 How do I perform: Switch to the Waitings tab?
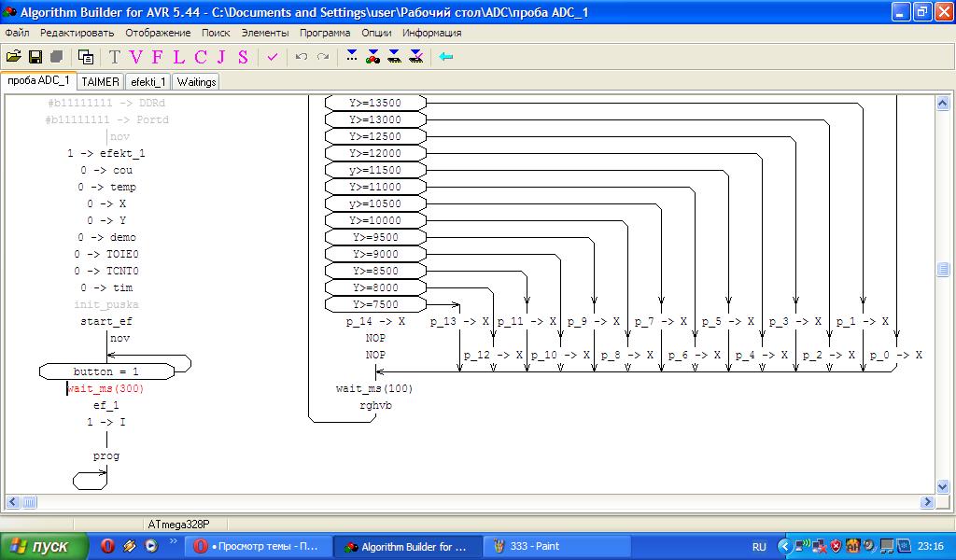click(x=196, y=81)
